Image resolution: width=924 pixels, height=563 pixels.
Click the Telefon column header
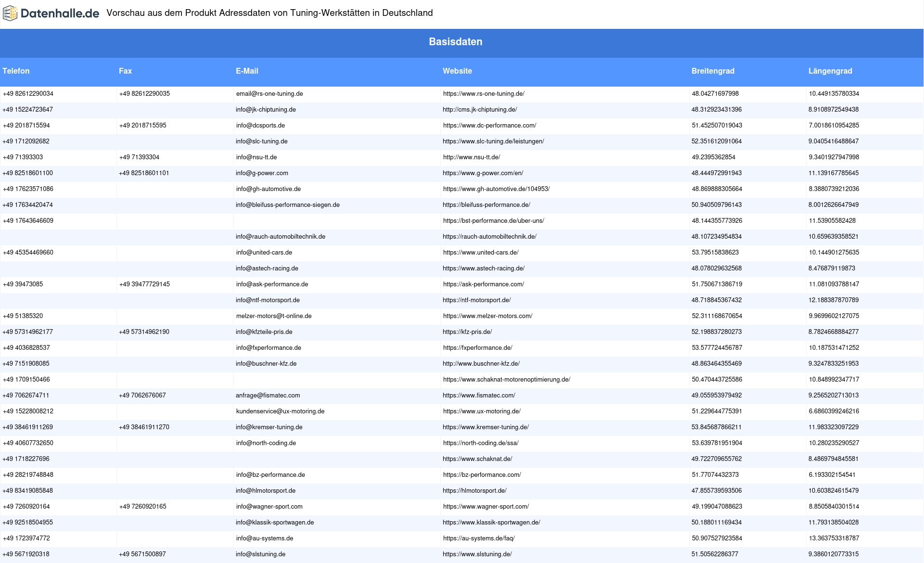click(x=16, y=71)
